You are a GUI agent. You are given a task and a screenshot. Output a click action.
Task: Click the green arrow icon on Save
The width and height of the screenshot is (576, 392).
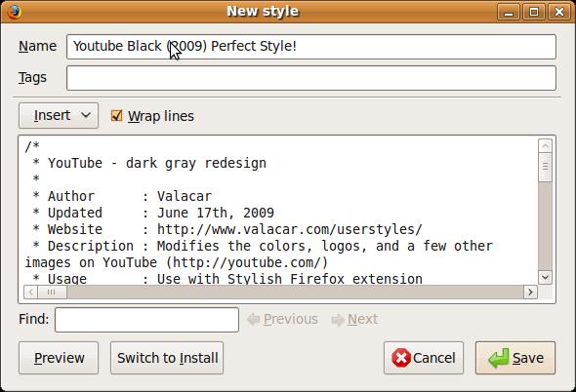click(499, 358)
